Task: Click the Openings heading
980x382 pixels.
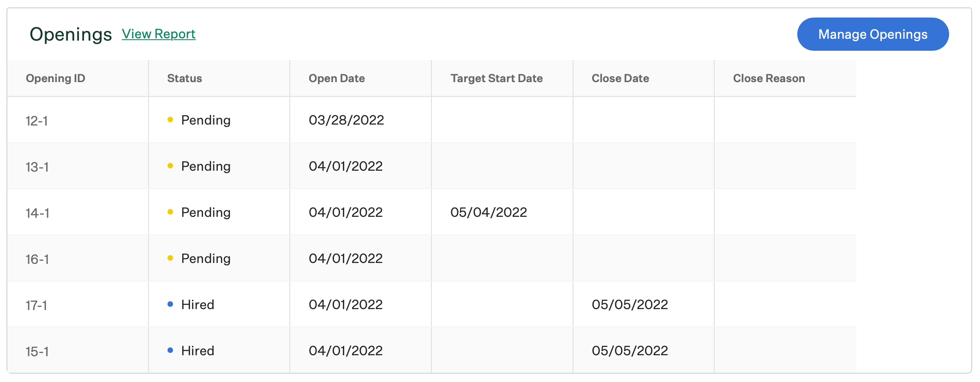Action: pyautogui.click(x=69, y=34)
